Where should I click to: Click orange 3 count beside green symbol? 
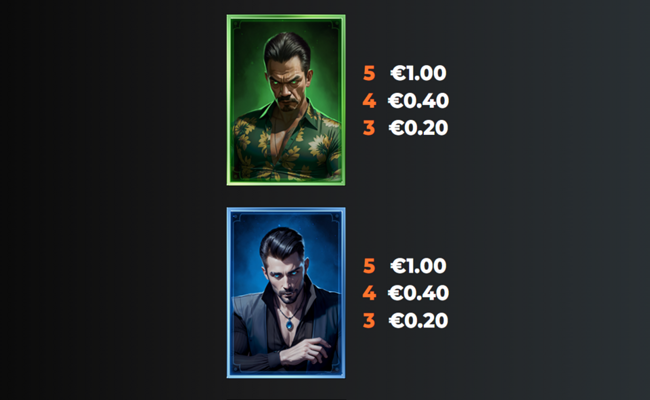click(x=369, y=128)
